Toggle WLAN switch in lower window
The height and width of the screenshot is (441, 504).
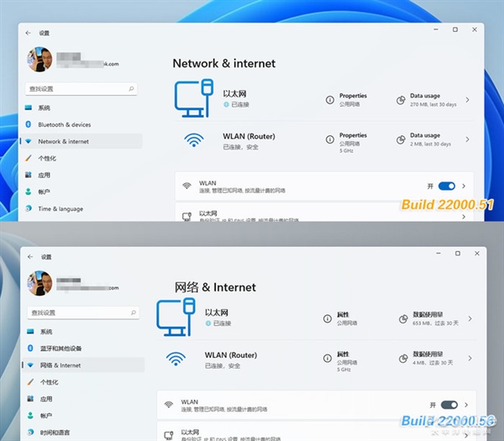(449, 405)
